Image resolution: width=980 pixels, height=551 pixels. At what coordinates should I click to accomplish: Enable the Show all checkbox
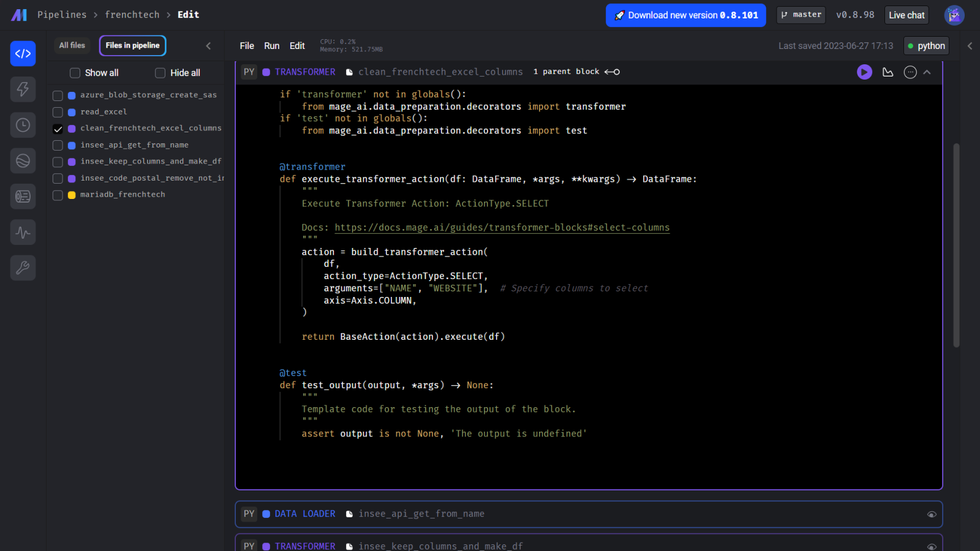pyautogui.click(x=75, y=73)
